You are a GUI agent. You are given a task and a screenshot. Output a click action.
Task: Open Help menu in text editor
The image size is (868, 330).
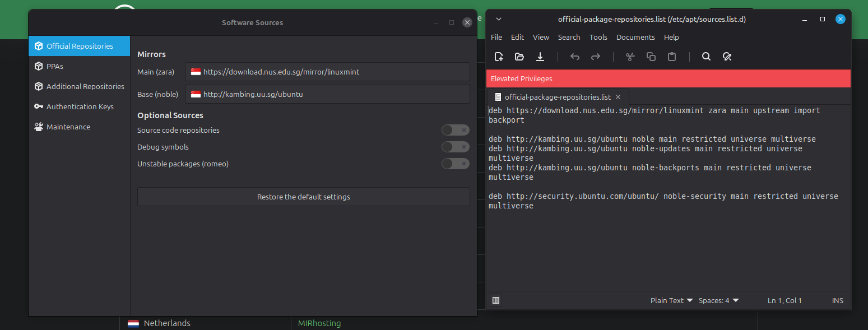[671, 37]
